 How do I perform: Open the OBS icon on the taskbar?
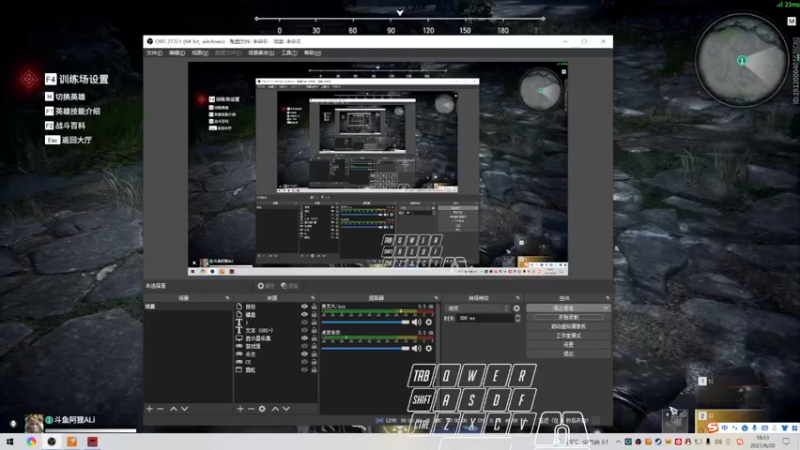tap(52, 442)
